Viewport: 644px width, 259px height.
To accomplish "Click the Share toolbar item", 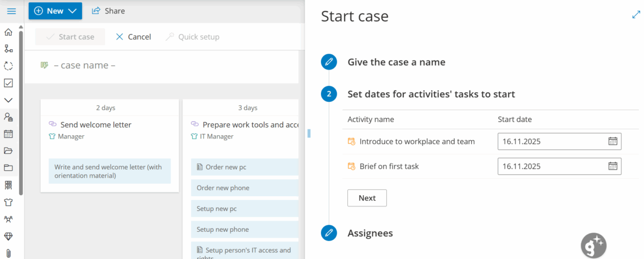I will point(108,11).
